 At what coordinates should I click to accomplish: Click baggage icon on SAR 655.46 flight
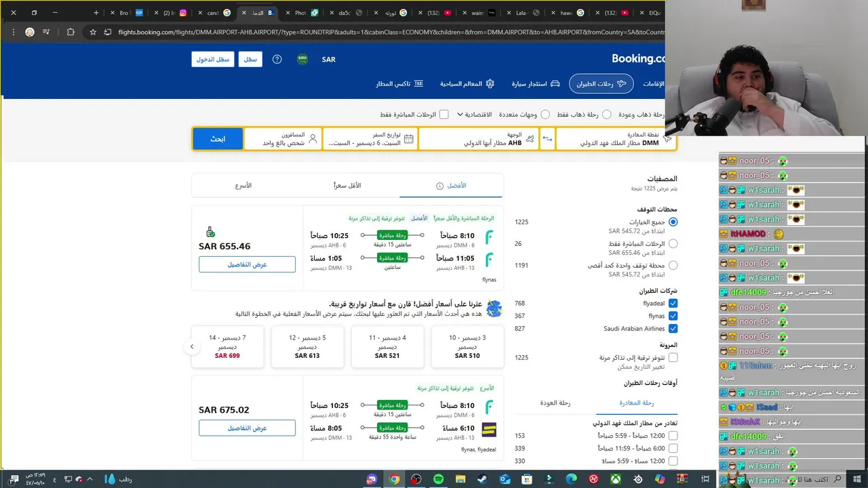pos(210,232)
